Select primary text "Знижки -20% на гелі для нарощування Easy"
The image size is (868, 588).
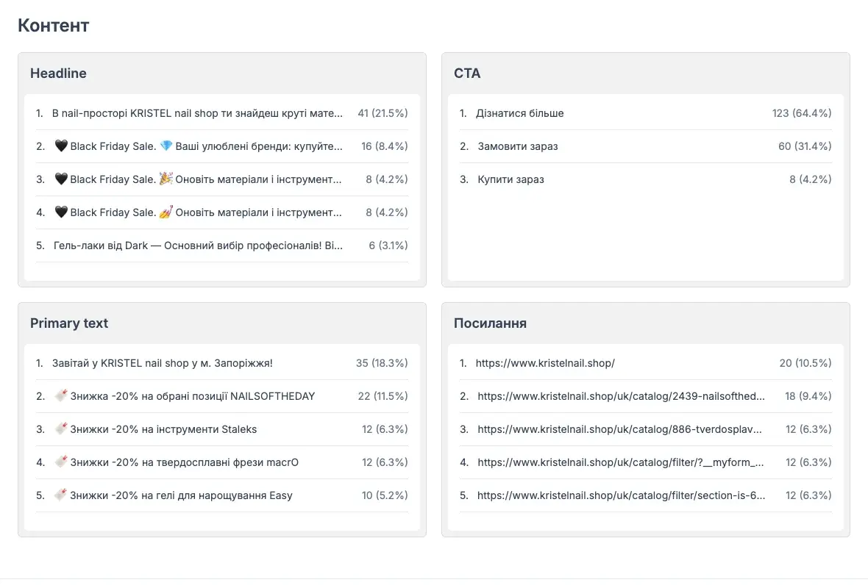pyautogui.click(x=174, y=495)
